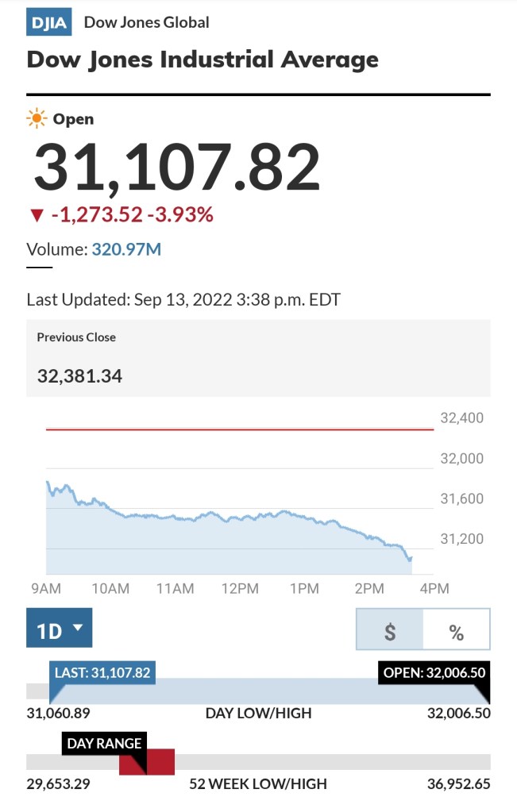Image resolution: width=517 pixels, height=812 pixels.
Task: Click the chart's latest price point
Action: tap(410, 560)
